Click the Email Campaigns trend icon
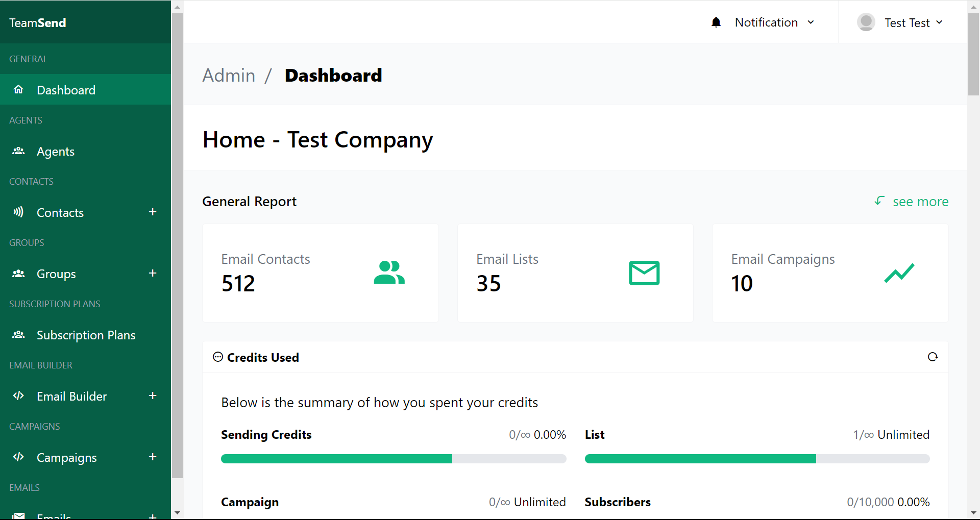This screenshot has width=980, height=520. 899,273
